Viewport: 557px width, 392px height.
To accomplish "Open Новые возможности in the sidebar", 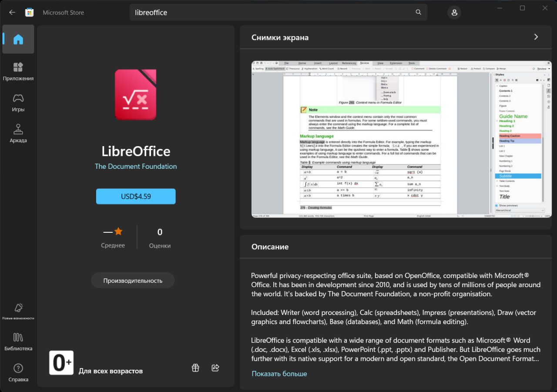I will [18, 312].
